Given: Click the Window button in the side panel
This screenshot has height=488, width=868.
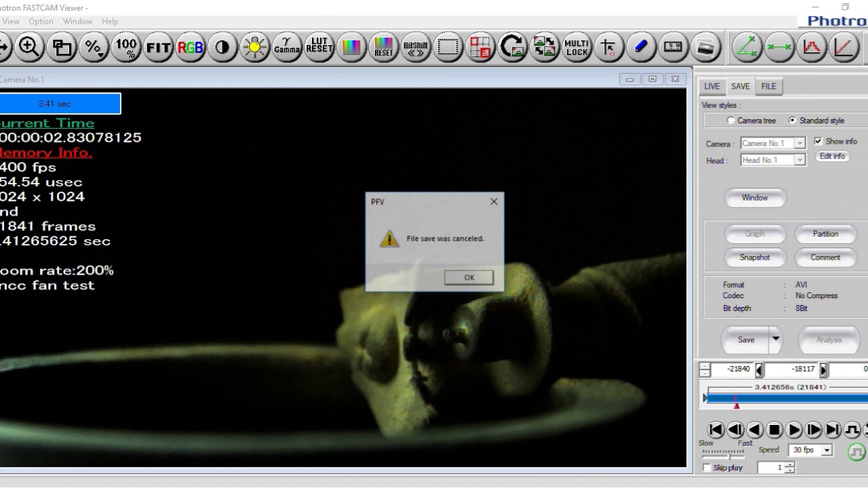Looking at the screenshot, I should (x=755, y=198).
